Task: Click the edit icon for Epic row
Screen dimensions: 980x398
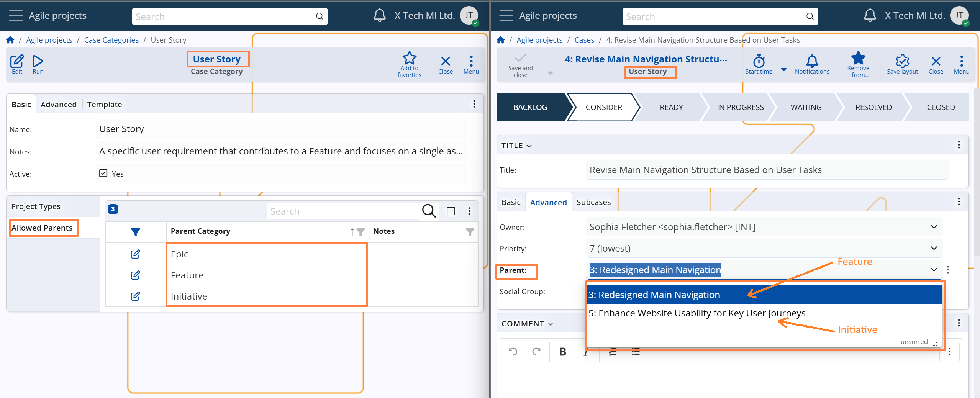Action: point(135,254)
